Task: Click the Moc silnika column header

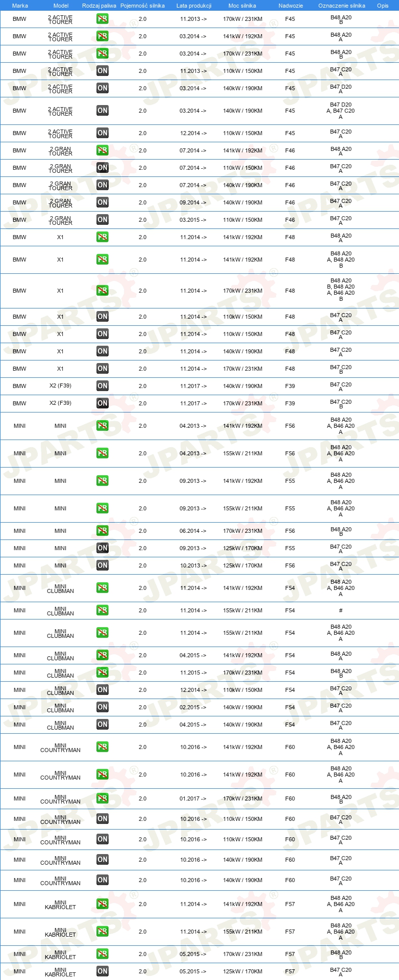Action: (x=242, y=6)
